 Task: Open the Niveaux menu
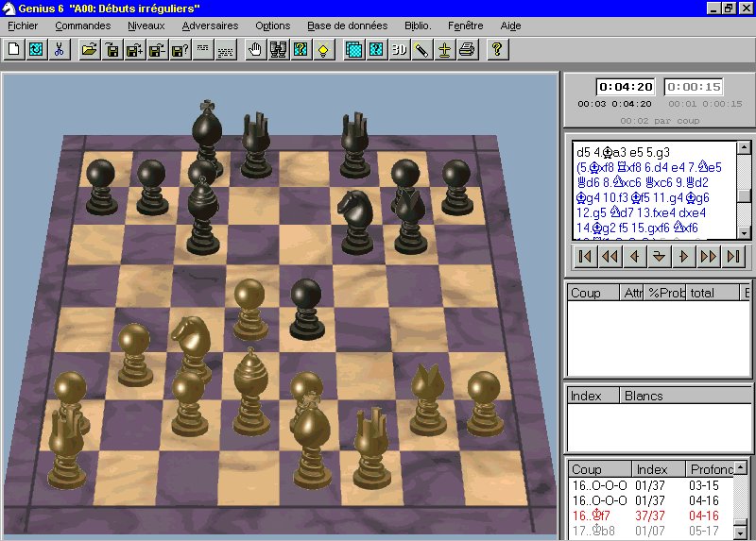(x=146, y=25)
